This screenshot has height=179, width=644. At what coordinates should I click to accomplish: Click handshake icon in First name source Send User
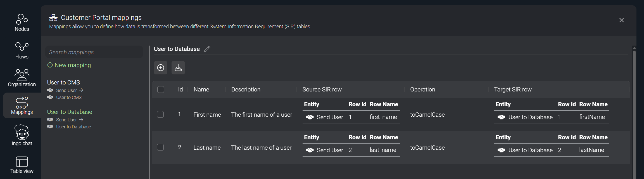[310, 117]
